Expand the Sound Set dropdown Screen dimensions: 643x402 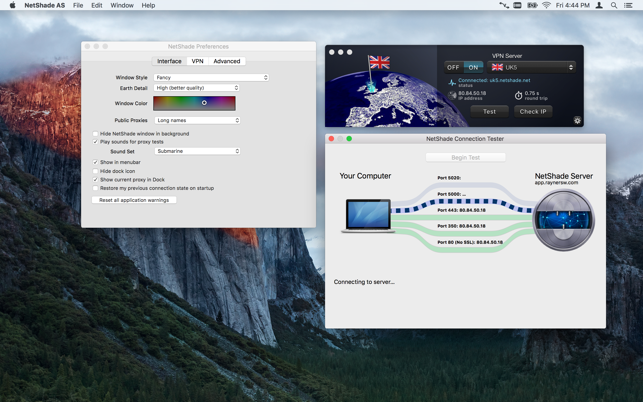point(197,151)
